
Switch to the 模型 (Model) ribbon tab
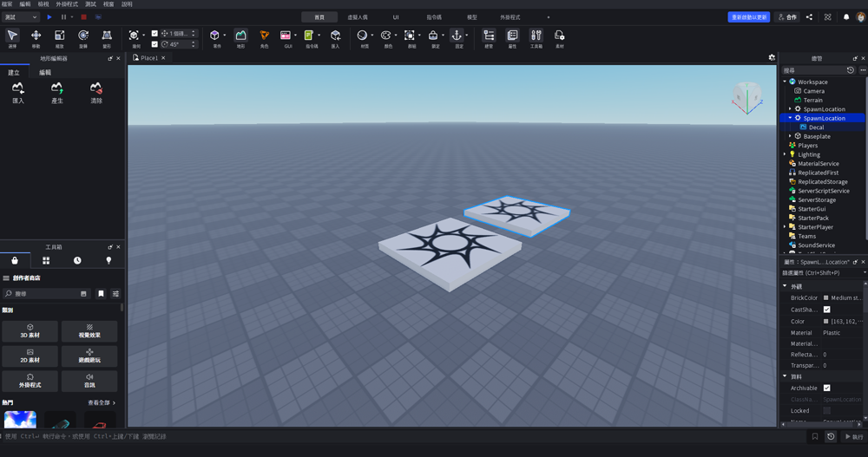471,17
